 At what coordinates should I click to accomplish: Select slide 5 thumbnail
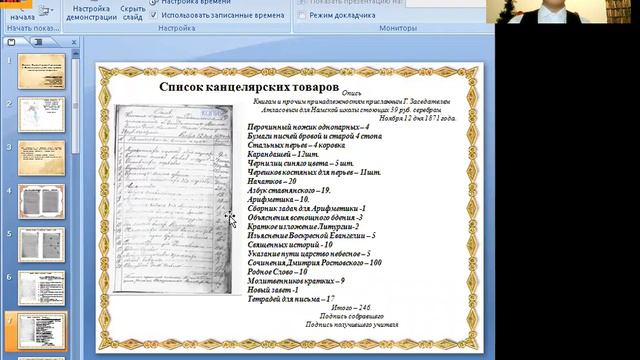pyautogui.click(x=41, y=244)
